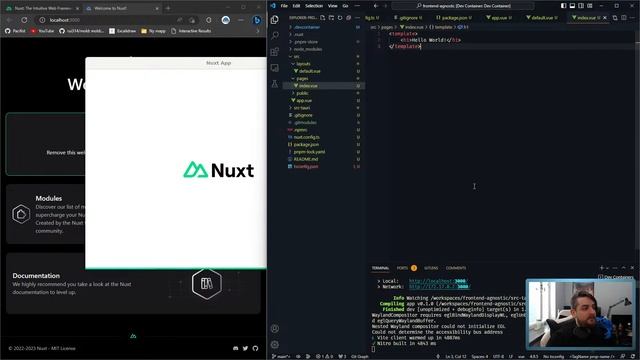
Task: Switch to the app.vue editor tab
Action: pyautogui.click(x=499, y=18)
